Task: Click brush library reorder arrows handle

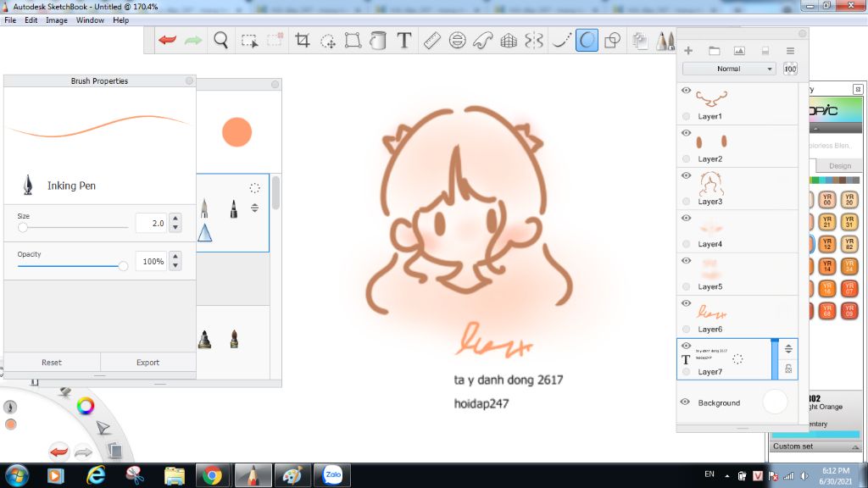Action: tap(254, 208)
